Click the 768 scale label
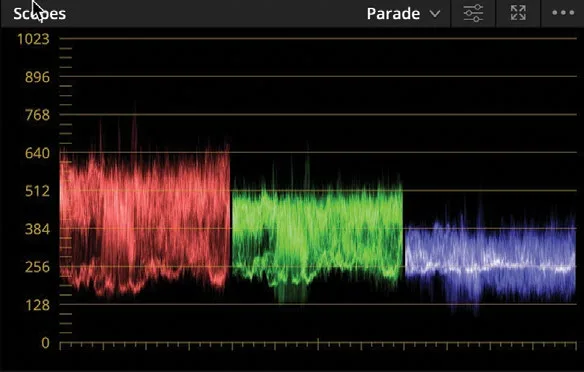The width and height of the screenshot is (584, 372). coord(37,115)
